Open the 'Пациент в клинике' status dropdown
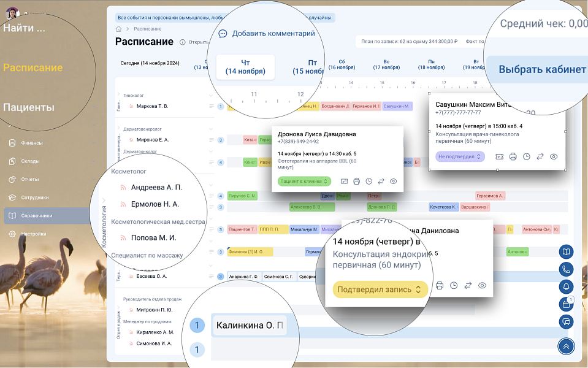Screen dimensions: 588x368 (x=304, y=182)
